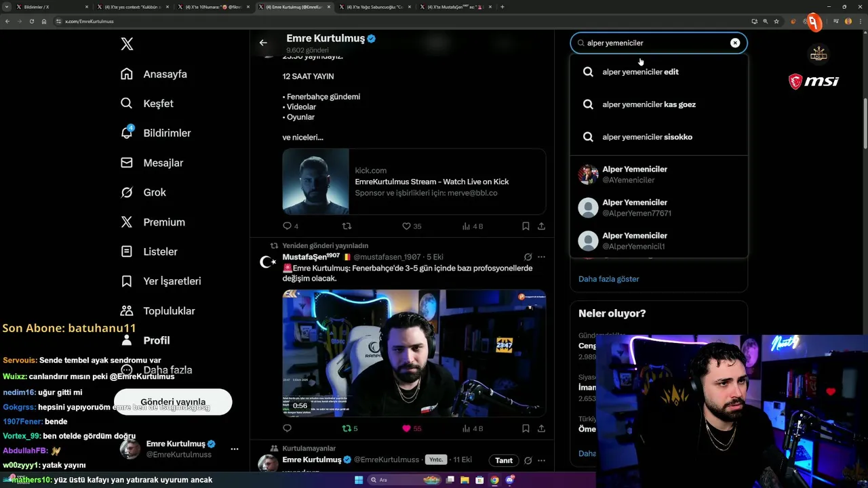Viewport: 868px width, 488px height.
Task: Select suggestion alper yemeniciler edit
Action: click(x=658, y=72)
